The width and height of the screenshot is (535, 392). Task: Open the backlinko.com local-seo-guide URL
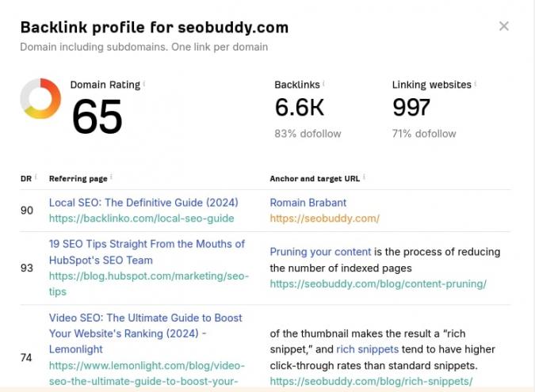point(141,218)
